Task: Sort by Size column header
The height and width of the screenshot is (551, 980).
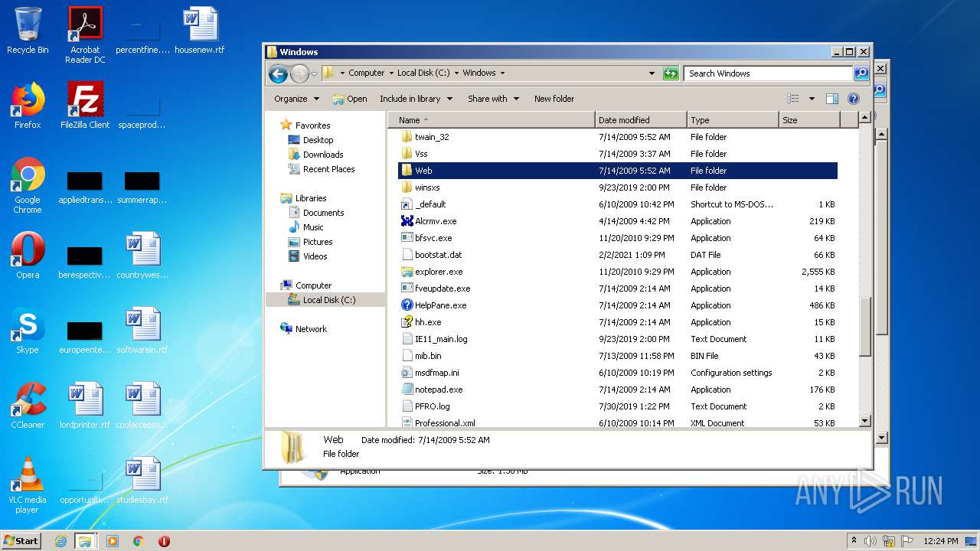Action: pos(809,120)
